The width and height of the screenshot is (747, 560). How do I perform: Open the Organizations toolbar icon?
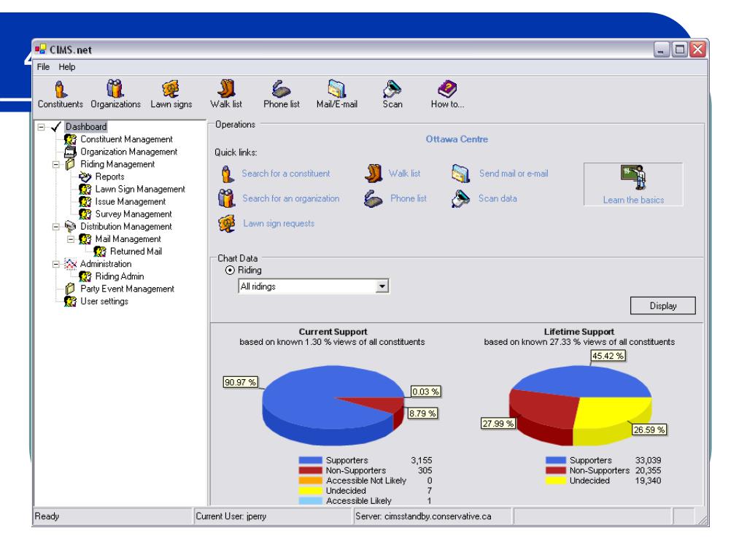[x=115, y=88]
